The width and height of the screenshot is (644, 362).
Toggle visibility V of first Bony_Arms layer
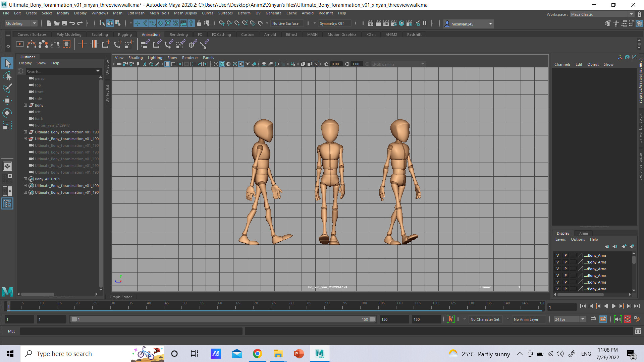(x=557, y=255)
